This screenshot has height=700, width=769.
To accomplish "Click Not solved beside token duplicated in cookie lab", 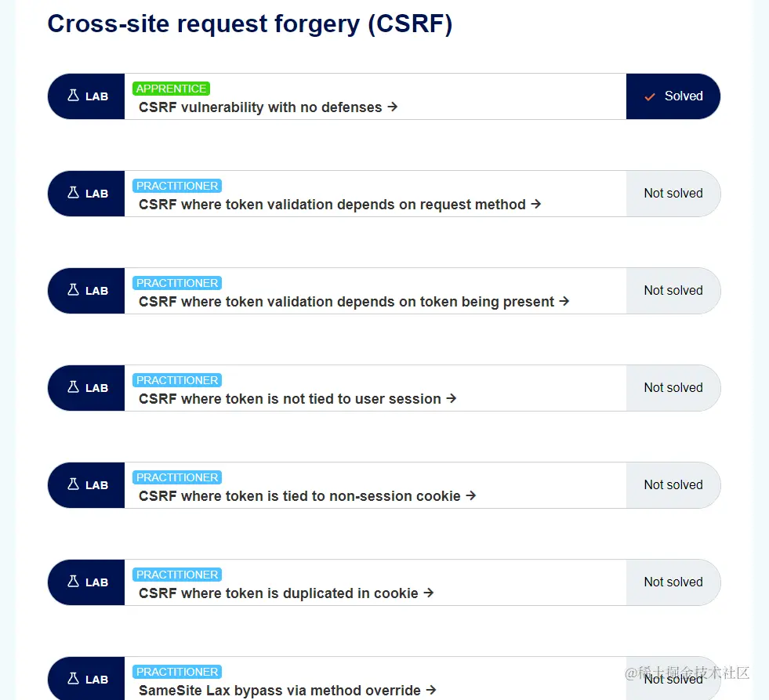I will (x=673, y=582).
